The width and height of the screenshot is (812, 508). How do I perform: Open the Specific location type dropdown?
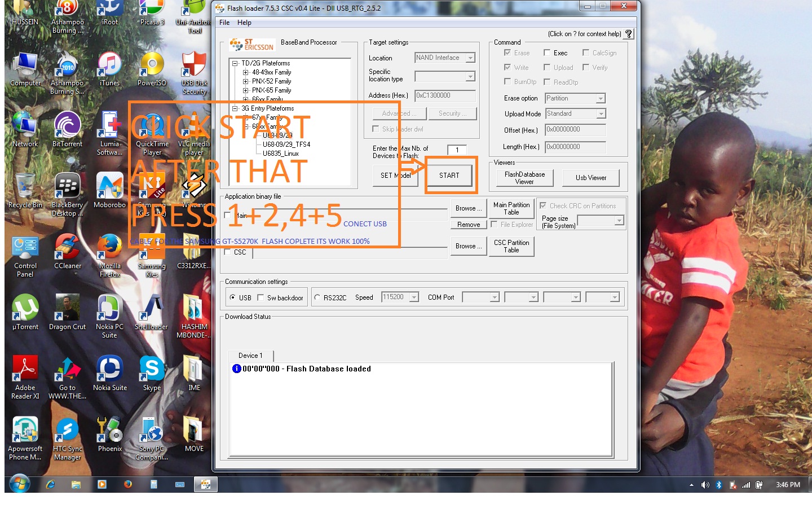[470, 76]
